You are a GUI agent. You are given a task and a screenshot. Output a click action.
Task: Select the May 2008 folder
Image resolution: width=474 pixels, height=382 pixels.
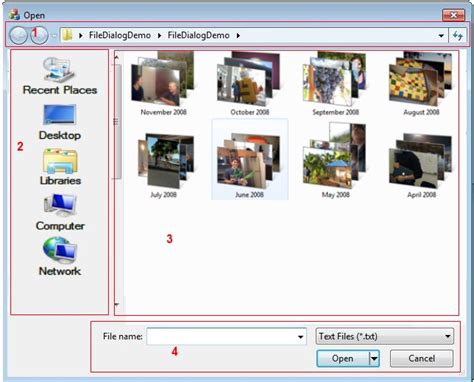[x=335, y=161]
